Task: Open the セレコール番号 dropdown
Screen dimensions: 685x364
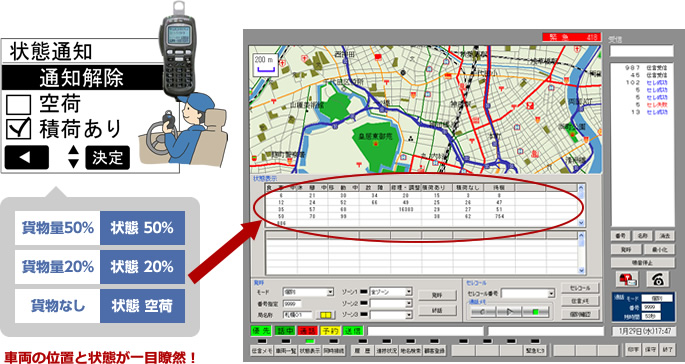Action: [x=528, y=293]
